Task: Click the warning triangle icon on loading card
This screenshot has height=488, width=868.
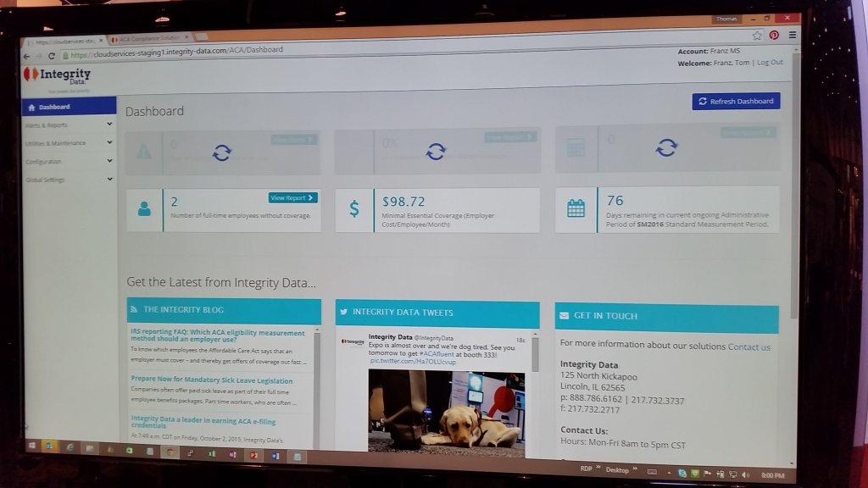Action: coord(144,151)
